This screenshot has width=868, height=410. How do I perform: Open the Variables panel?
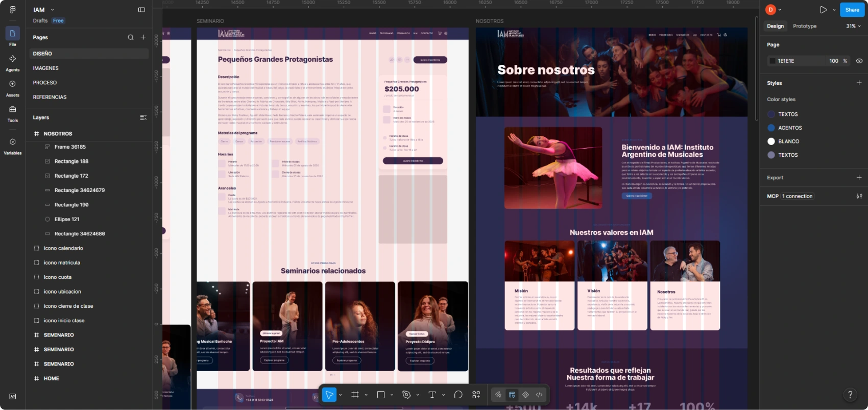coord(13,146)
